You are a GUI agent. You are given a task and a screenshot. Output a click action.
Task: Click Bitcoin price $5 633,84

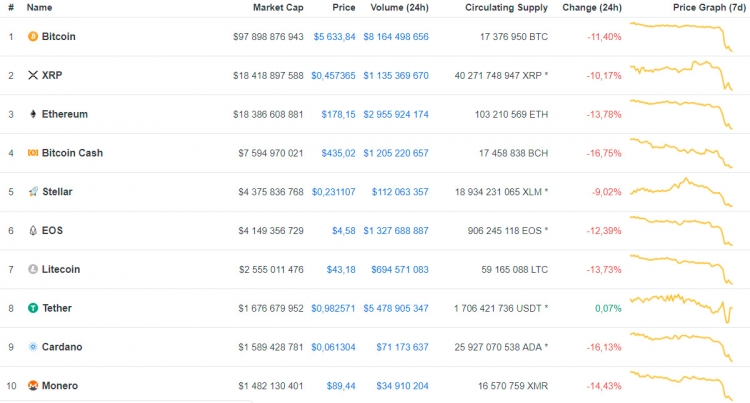pos(334,37)
